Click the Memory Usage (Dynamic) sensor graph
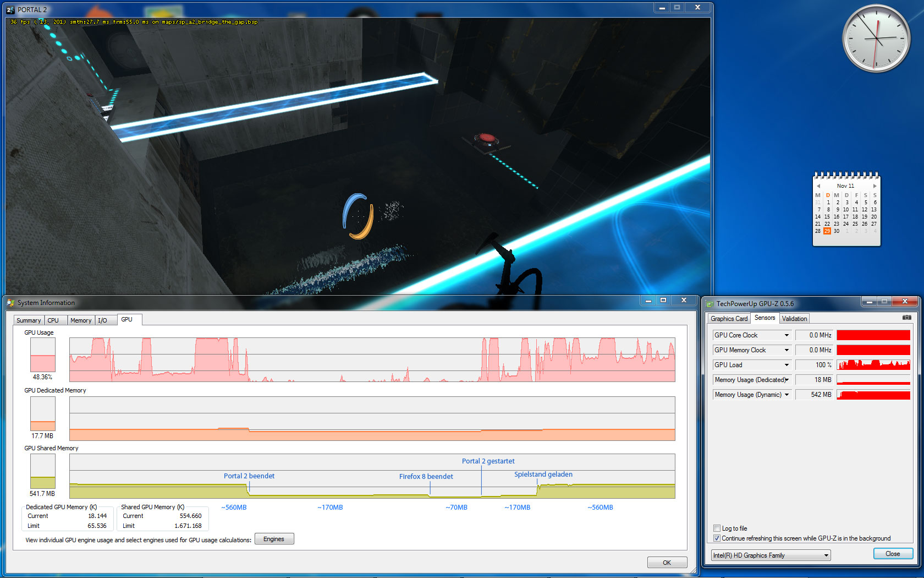This screenshot has width=924, height=578. 873,395
